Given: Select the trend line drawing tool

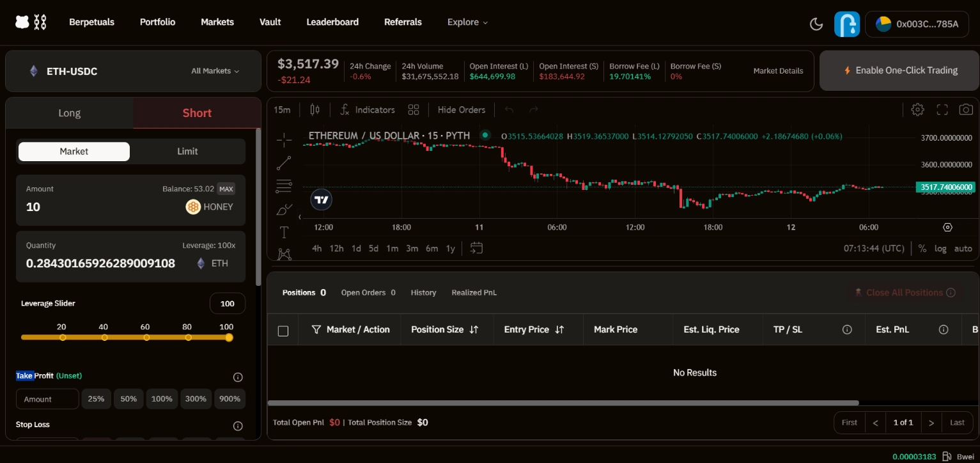Looking at the screenshot, I should point(284,163).
